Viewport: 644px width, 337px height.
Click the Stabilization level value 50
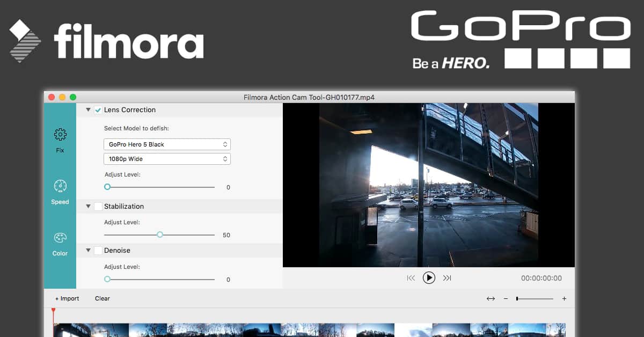(x=226, y=235)
